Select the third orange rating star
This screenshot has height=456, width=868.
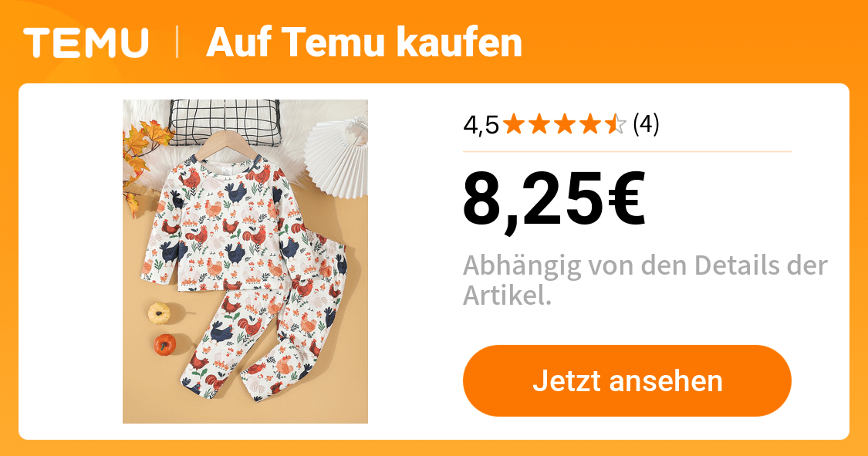pyautogui.click(x=565, y=124)
